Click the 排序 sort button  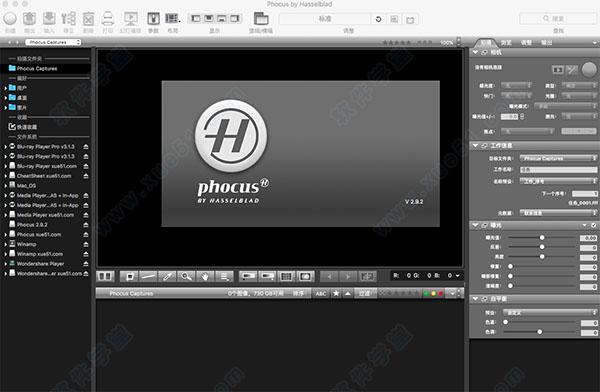coord(299,294)
